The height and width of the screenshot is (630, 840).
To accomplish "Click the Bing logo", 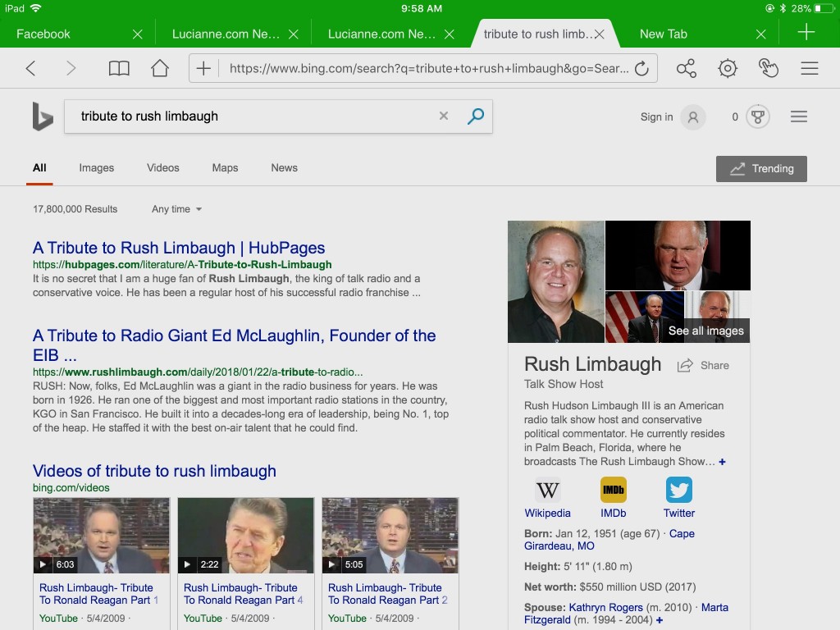I will pyautogui.click(x=43, y=116).
